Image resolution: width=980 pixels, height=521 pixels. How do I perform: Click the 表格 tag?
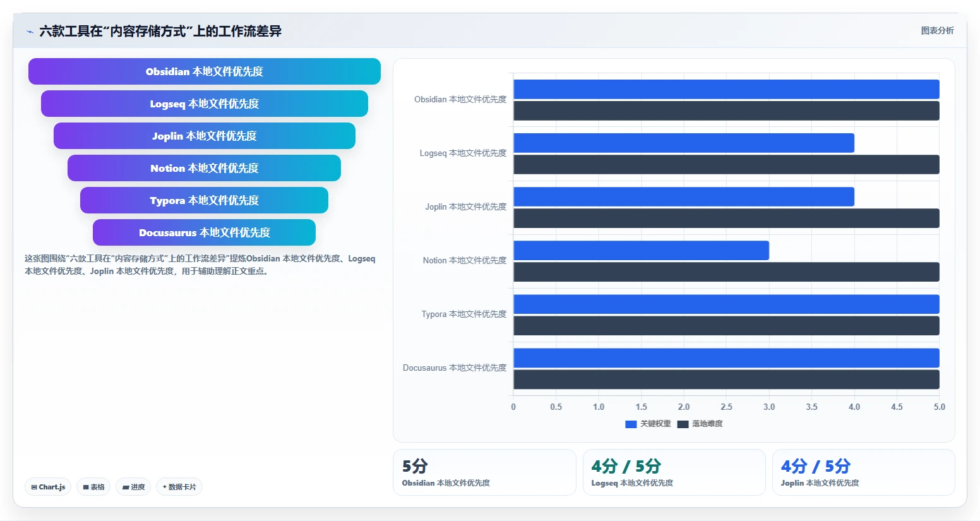click(93, 487)
